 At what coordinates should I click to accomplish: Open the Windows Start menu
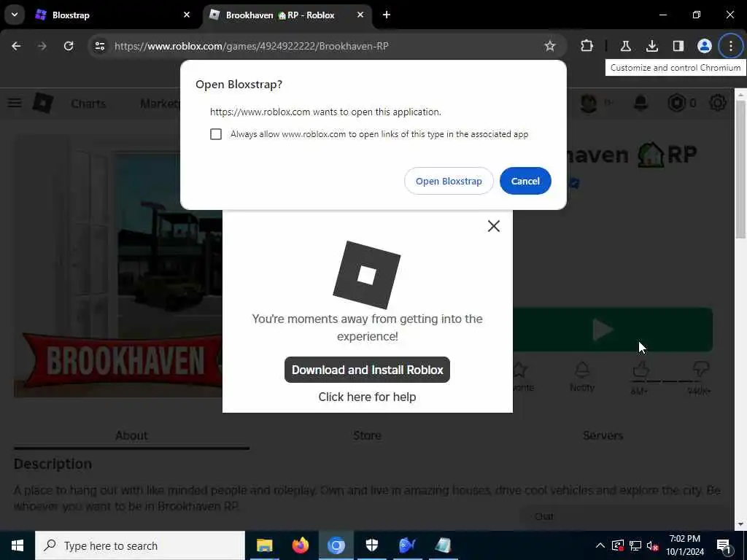tap(18, 545)
